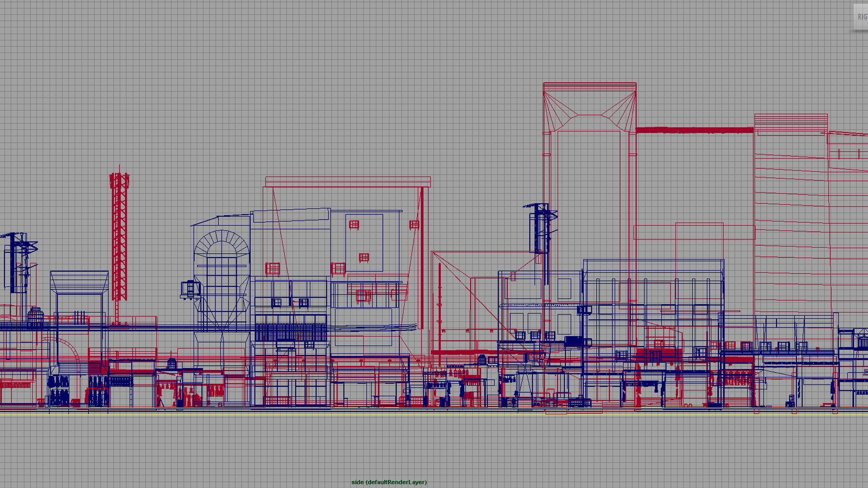Image resolution: width=868 pixels, height=488 pixels.
Task: Click the ViewCube RIGHT face
Action: click(861, 17)
